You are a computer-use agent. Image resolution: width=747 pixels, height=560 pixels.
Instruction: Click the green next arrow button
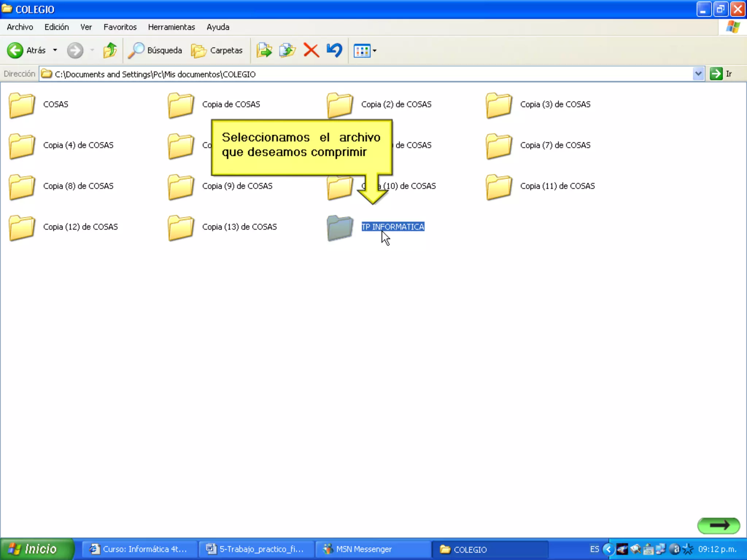click(x=719, y=525)
